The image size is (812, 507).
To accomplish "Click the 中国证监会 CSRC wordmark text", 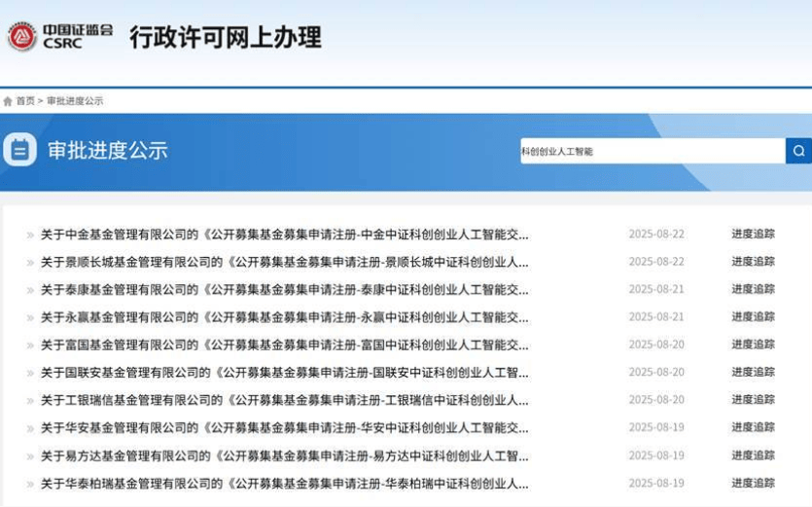I will coord(78,36).
